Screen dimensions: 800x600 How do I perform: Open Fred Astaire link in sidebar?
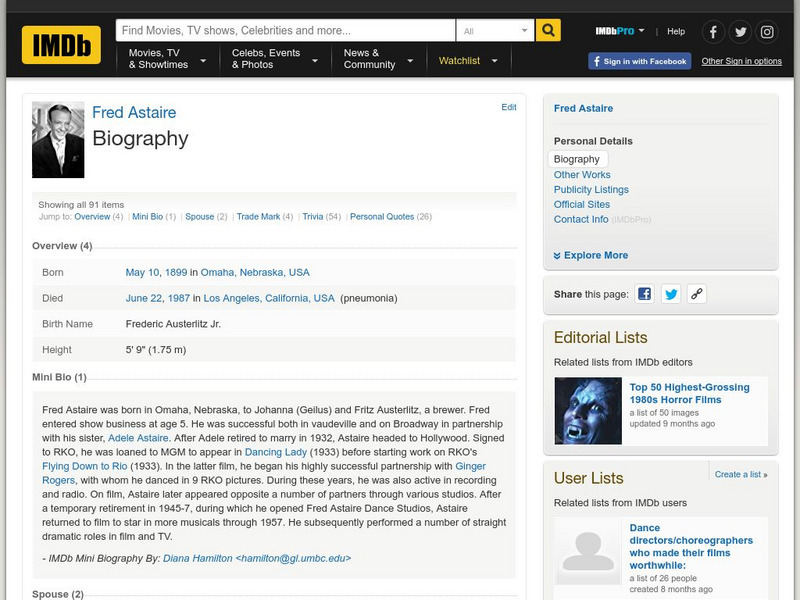click(583, 109)
